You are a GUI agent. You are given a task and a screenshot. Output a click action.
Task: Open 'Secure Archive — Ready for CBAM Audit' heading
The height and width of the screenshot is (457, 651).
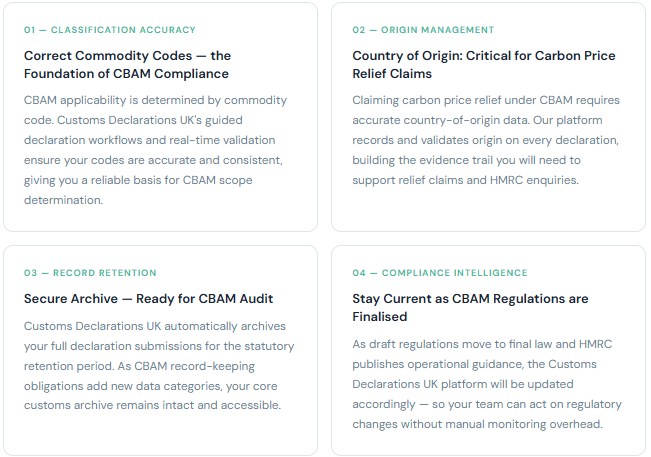148,298
